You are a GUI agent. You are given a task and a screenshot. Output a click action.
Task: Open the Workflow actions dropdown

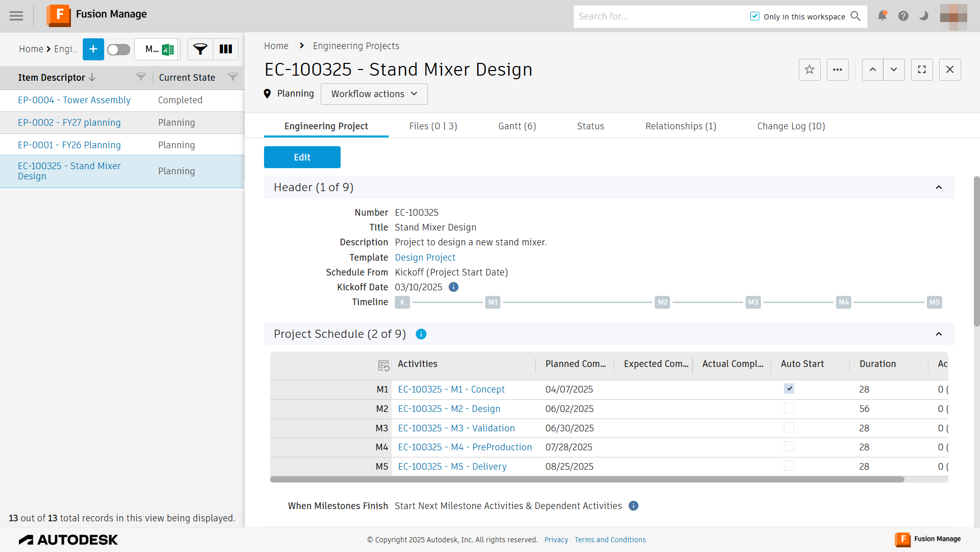[x=374, y=94]
